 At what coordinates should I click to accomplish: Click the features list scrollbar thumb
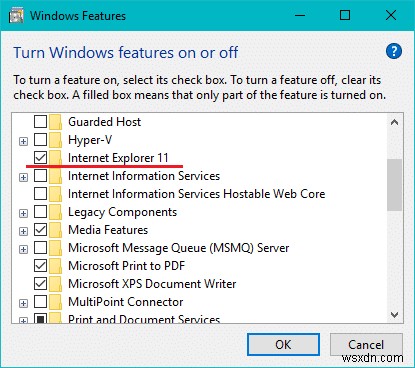tap(395, 185)
